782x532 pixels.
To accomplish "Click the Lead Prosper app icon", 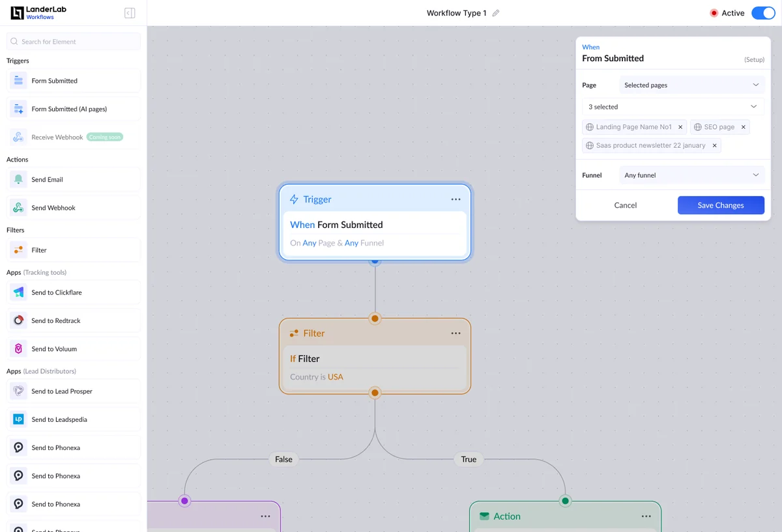I will [18, 391].
